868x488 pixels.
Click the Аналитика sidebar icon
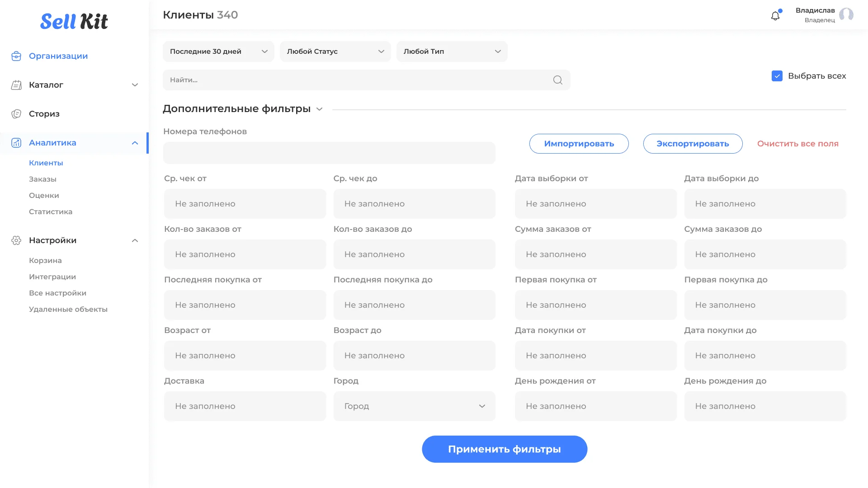click(16, 142)
